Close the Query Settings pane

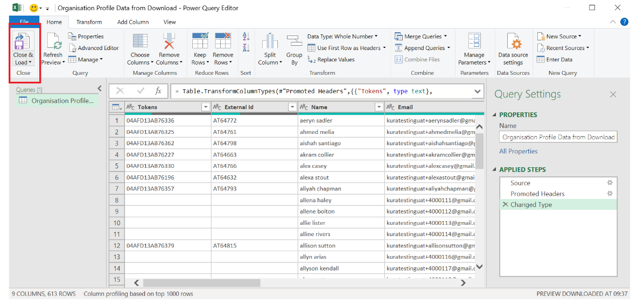pos(613,94)
